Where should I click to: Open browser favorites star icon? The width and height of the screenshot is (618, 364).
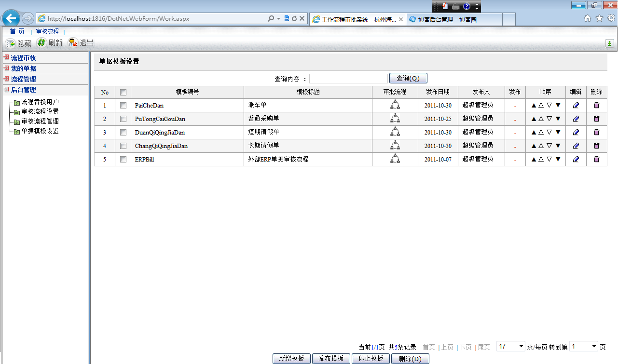(599, 18)
